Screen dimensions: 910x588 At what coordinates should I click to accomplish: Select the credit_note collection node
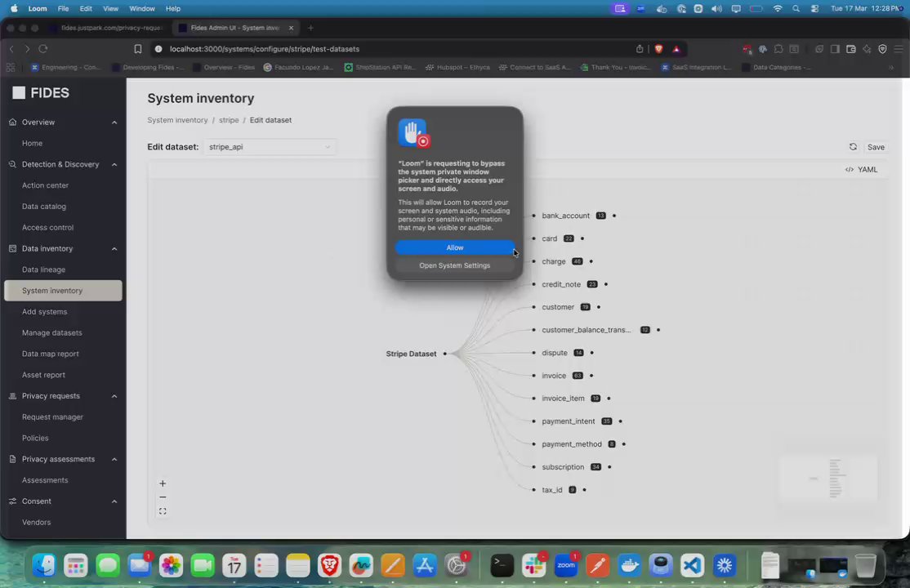561,284
